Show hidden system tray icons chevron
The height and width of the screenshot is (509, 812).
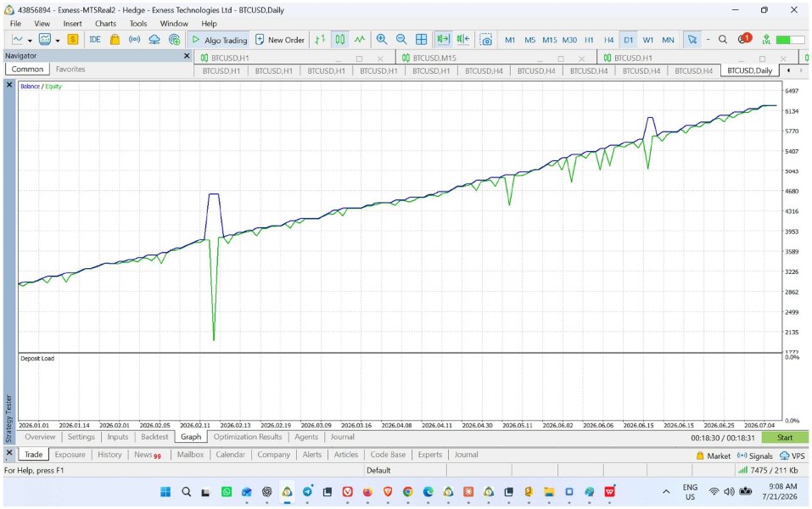(666, 492)
